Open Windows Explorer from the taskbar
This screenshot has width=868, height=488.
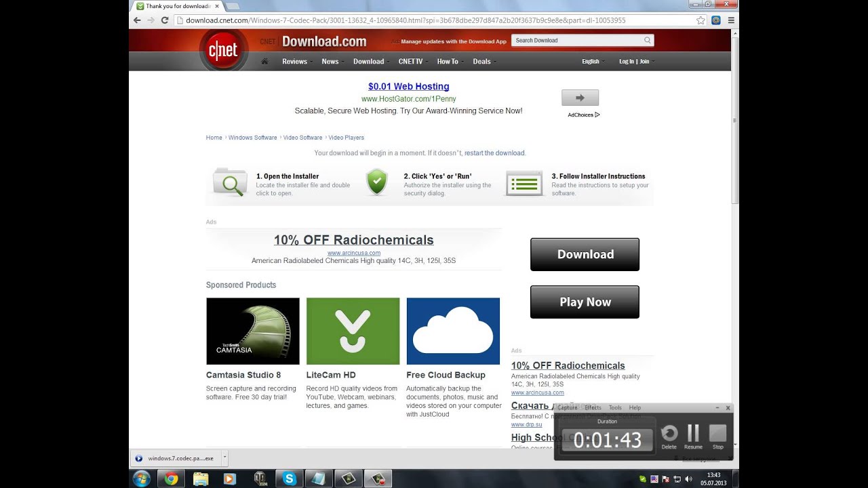pyautogui.click(x=201, y=479)
